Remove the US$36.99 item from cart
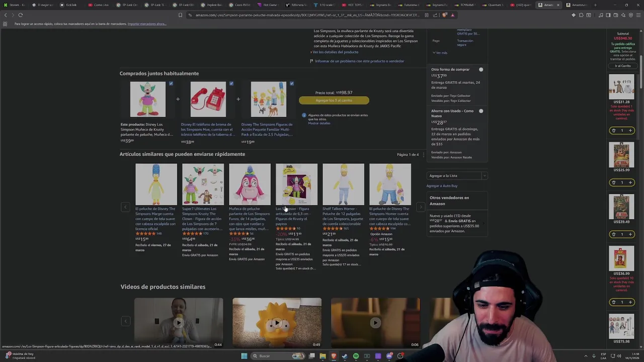The width and height of the screenshot is (644, 362). click(x=613, y=302)
